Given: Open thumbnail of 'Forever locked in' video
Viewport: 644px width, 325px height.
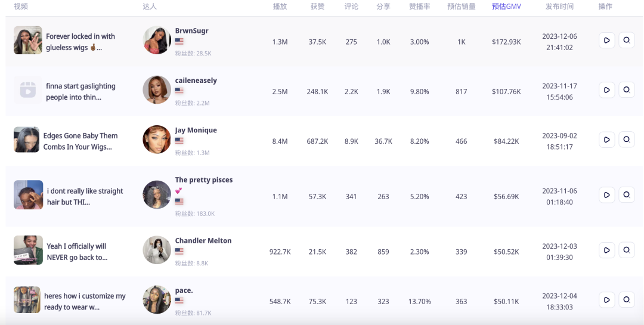Looking at the screenshot, I should click(28, 41).
